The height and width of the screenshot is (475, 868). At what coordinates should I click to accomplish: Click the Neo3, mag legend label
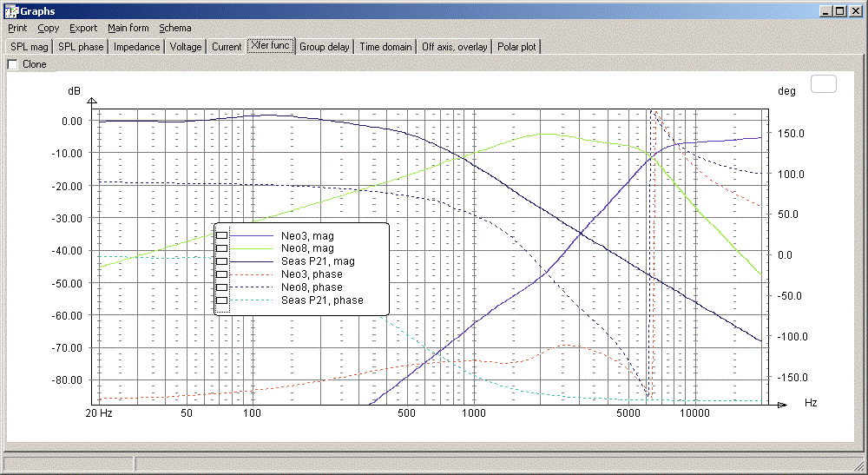tap(307, 236)
